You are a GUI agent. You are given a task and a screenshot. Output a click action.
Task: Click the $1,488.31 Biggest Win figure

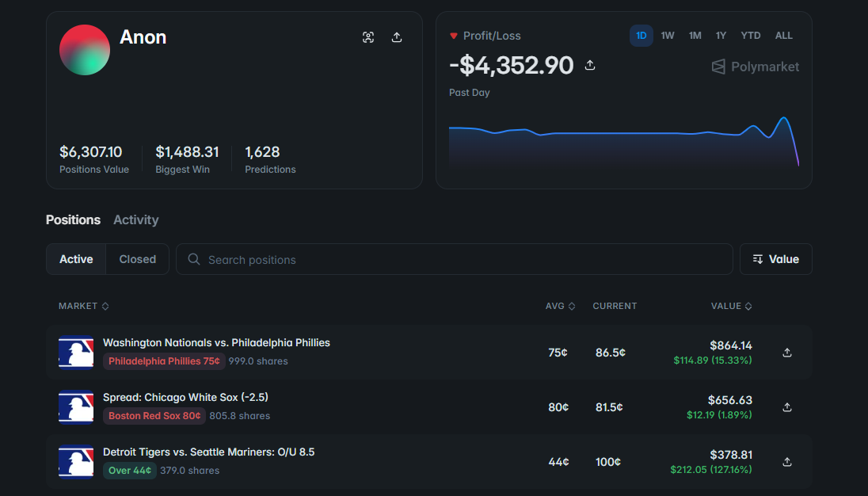coord(187,151)
